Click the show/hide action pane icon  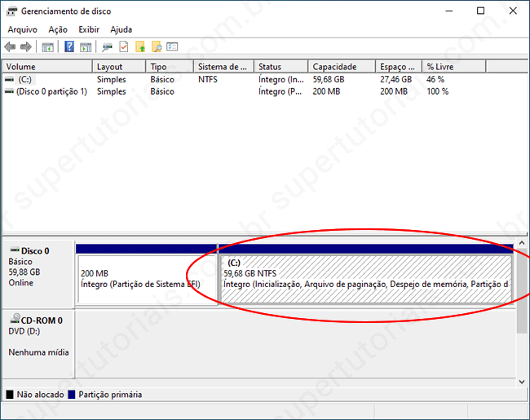tap(86, 46)
